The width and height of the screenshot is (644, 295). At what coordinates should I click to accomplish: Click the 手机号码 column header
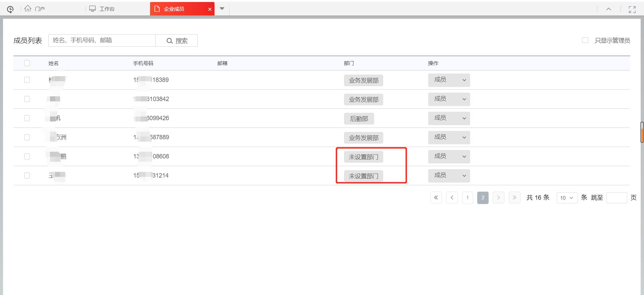point(143,63)
